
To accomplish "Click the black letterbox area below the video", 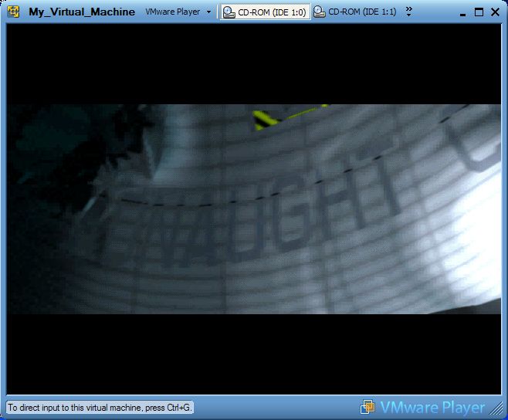I will click(253, 354).
